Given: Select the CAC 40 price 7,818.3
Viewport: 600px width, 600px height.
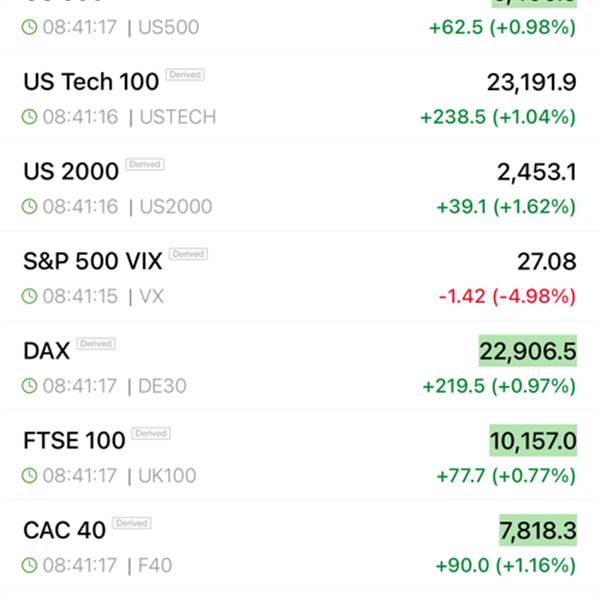Looking at the screenshot, I should pyautogui.click(x=537, y=531).
